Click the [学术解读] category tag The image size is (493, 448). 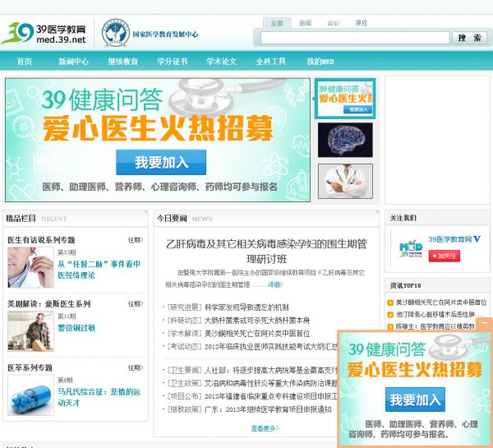pyautogui.click(x=184, y=334)
